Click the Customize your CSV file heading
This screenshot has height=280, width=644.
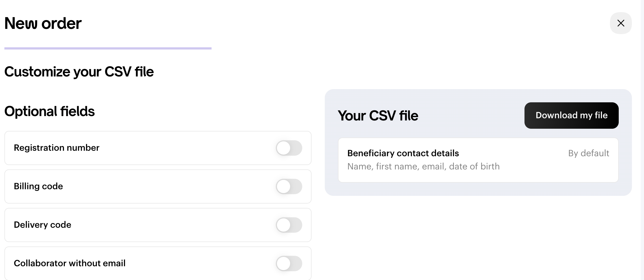[79, 72]
